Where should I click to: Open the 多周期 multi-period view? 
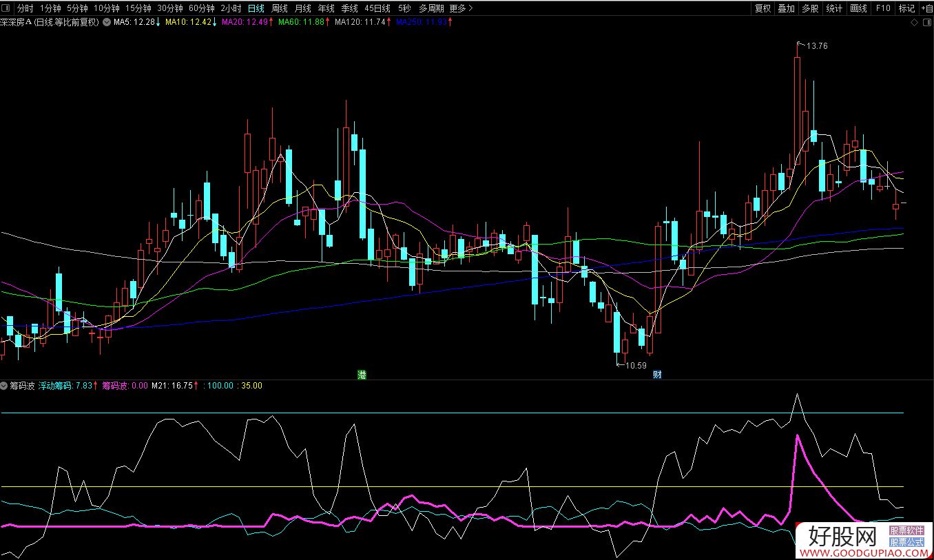click(431, 8)
